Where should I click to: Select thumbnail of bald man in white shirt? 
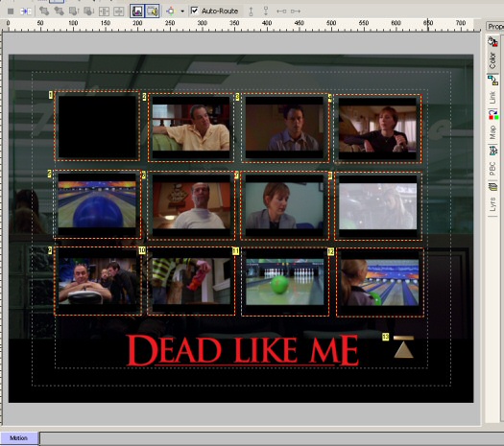(191, 205)
